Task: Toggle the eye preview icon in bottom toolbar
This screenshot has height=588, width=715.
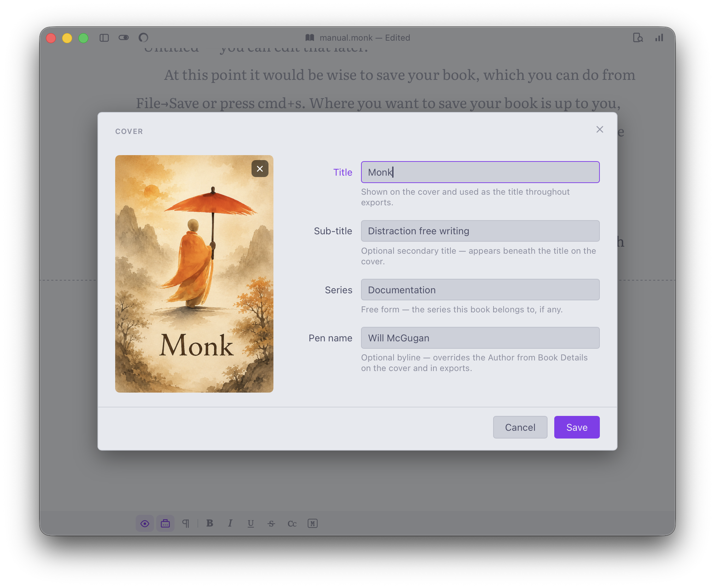Action: (x=145, y=523)
